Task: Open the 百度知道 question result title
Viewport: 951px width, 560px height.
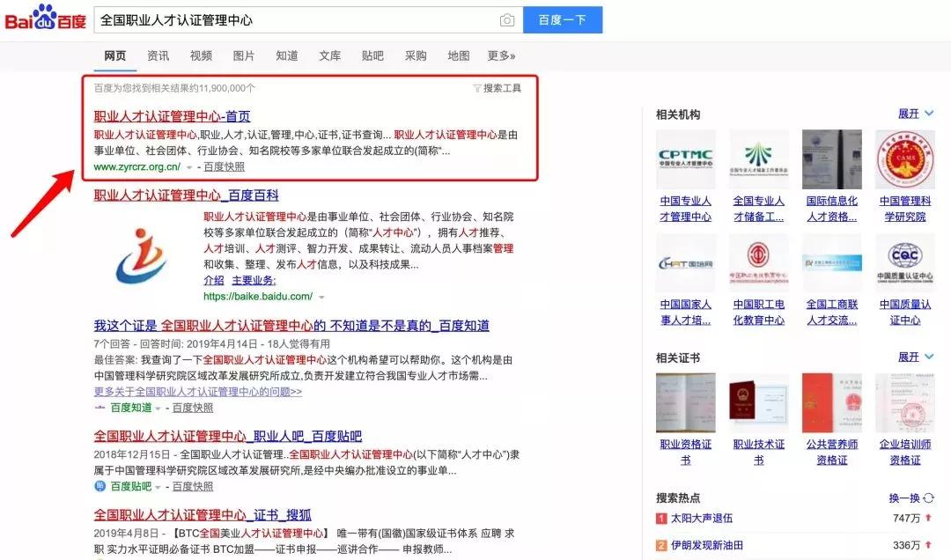Action: (x=291, y=326)
